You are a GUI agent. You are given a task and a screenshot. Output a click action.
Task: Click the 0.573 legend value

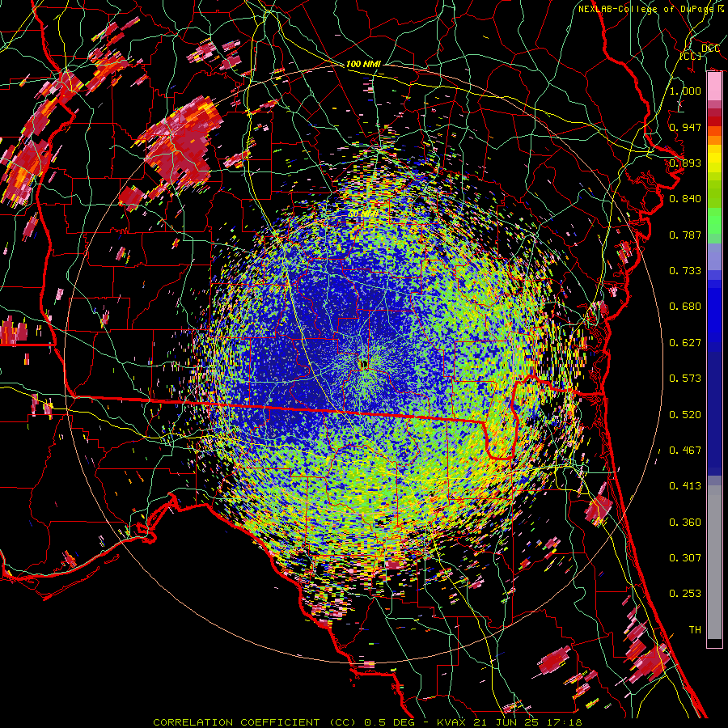(x=685, y=379)
